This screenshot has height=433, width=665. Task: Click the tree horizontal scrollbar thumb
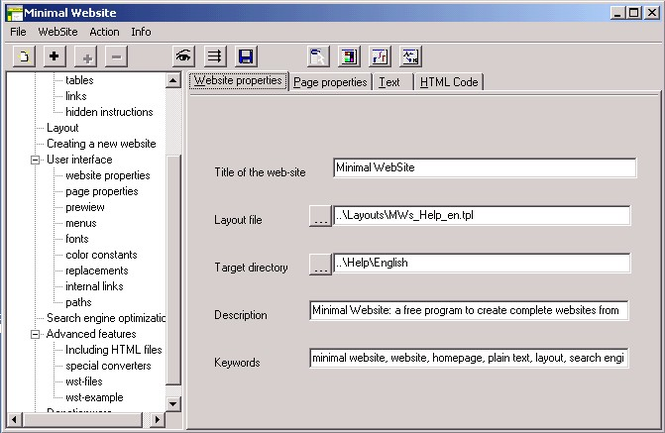coord(82,419)
